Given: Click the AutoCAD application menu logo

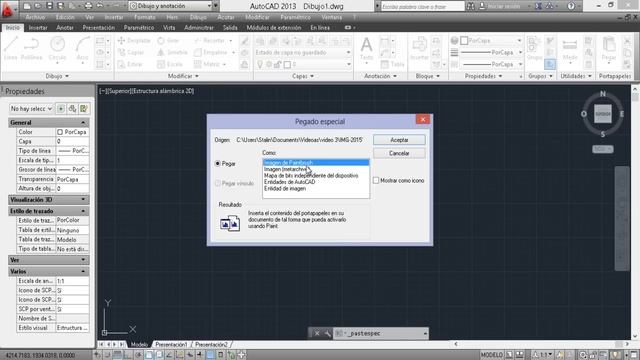Looking at the screenshot, I should coord(7,9).
